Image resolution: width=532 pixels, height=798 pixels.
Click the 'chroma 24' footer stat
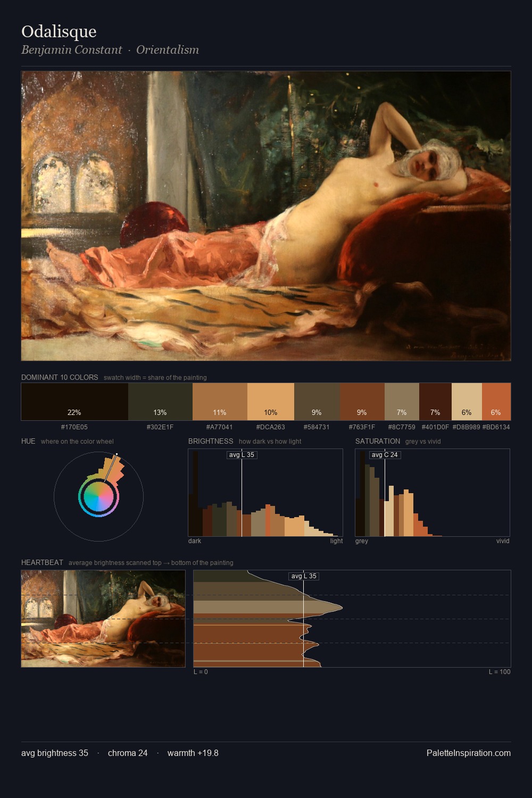128,753
